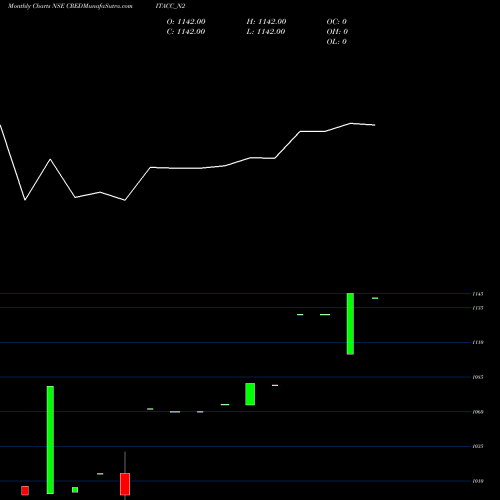The image size is (500, 500).
Task: Click the close price value C: 1142.00
Action: click(x=186, y=32)
